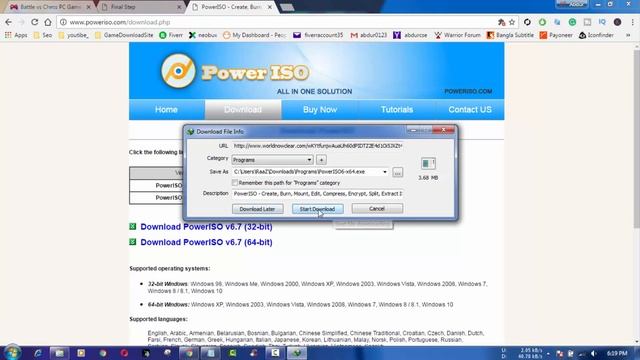Open the youtibe_ bookmark folder
The height and width of the screenshot is (360, 640).
[x=73, y=35]
